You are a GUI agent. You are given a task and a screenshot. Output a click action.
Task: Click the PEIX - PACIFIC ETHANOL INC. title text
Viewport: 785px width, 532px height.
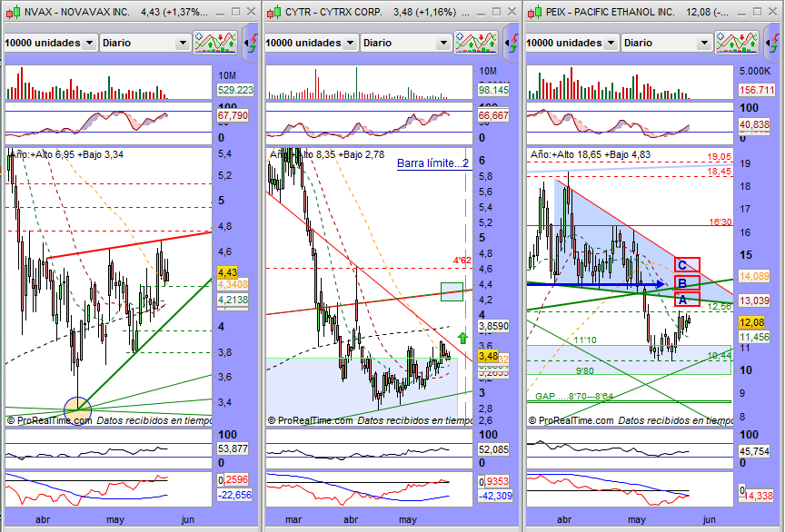pyautogui.click(x=610, y=12)
